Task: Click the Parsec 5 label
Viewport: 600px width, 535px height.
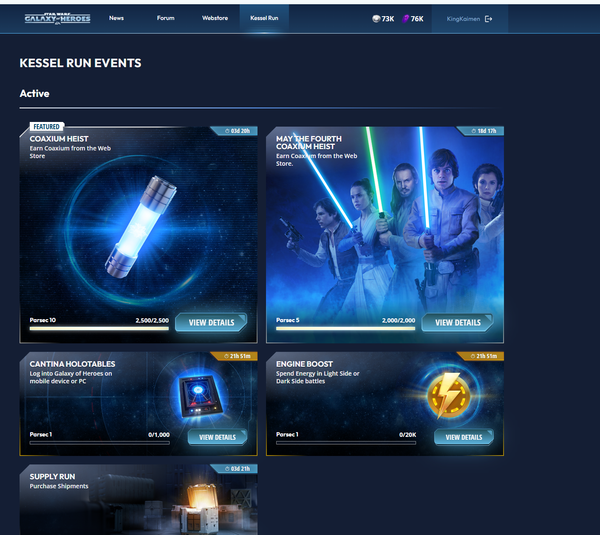Action: click(287, 320)
